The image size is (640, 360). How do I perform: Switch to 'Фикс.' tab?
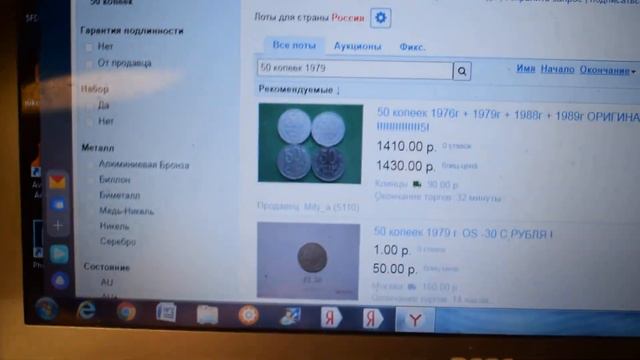(412, 47)
